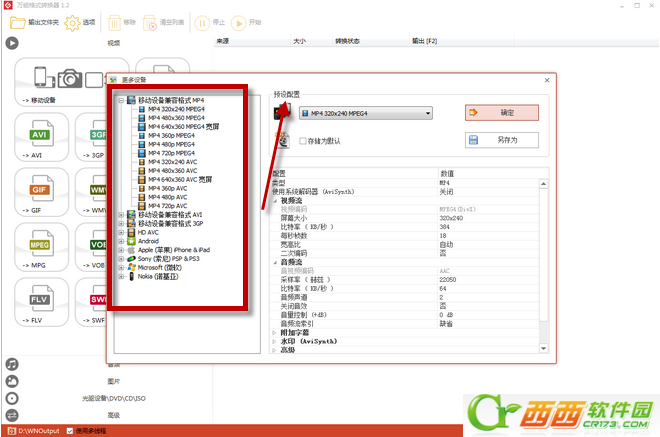Expand the HD AVC tree node
Viewport: 660px width, 437px height.
coord(121,232)
